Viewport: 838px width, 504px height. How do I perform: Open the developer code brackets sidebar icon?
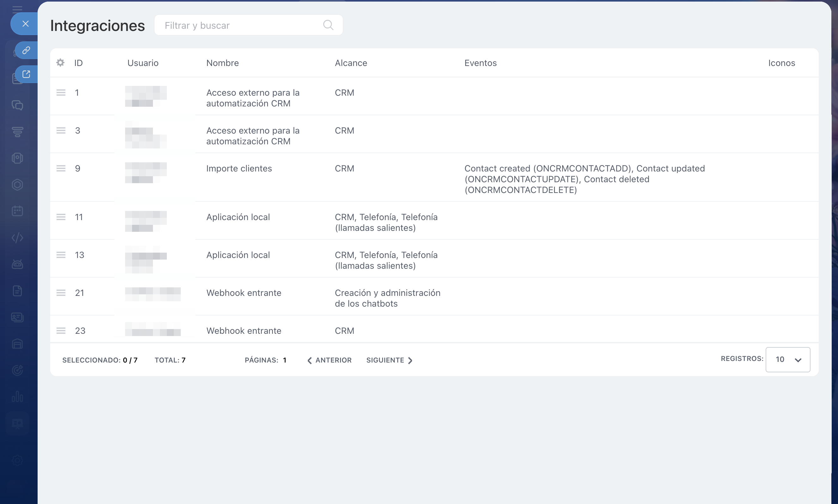[x=17, y=238]
